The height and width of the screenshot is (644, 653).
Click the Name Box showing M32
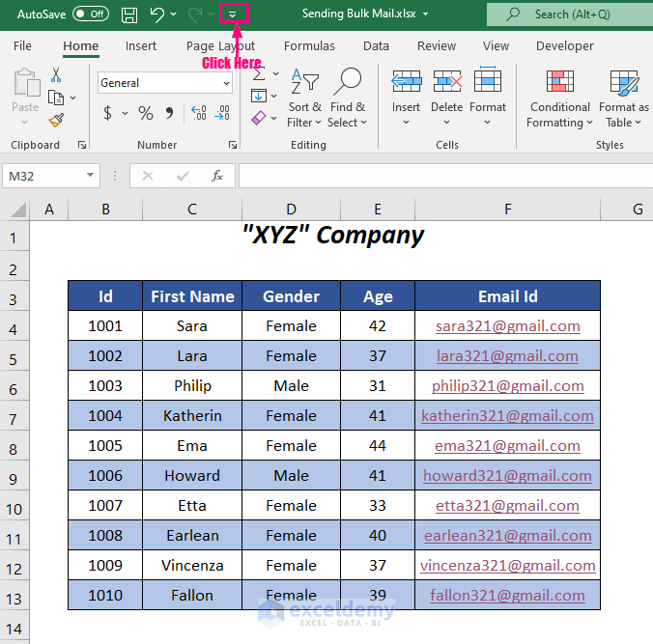click(x=43, y=176)
